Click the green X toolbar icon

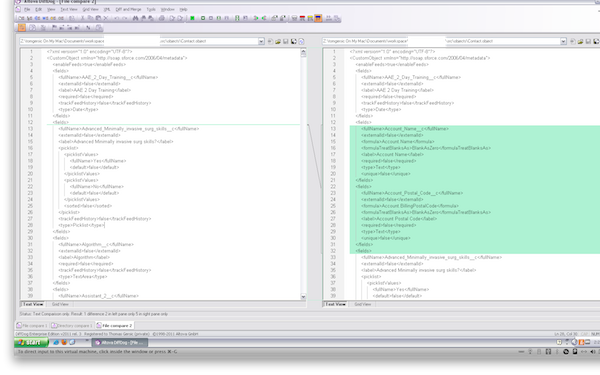point(192,18)
